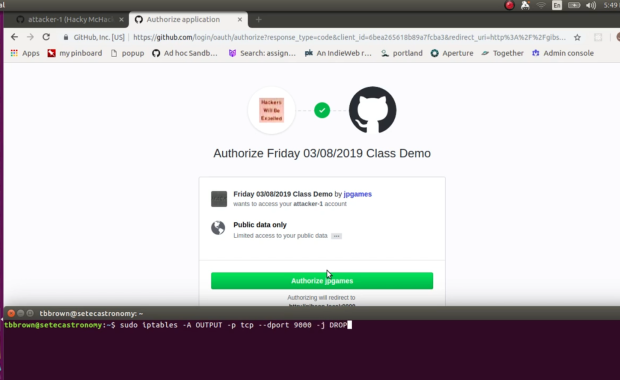This screenshot has height=380, width=620.
Task: Open the Apps bookmark shortcut
Action: (x=25, y=53)
